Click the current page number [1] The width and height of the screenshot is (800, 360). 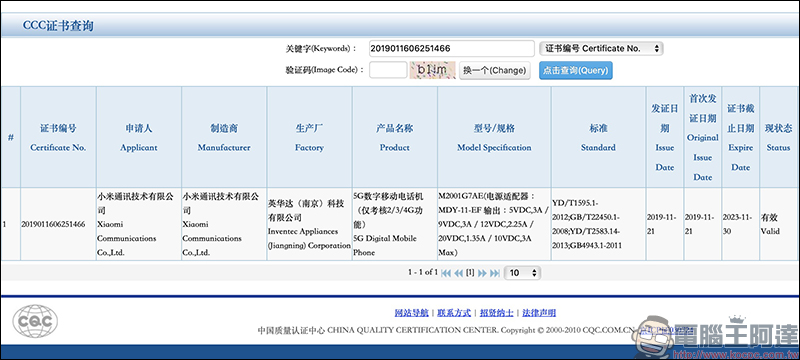click(x=470, y=273)
